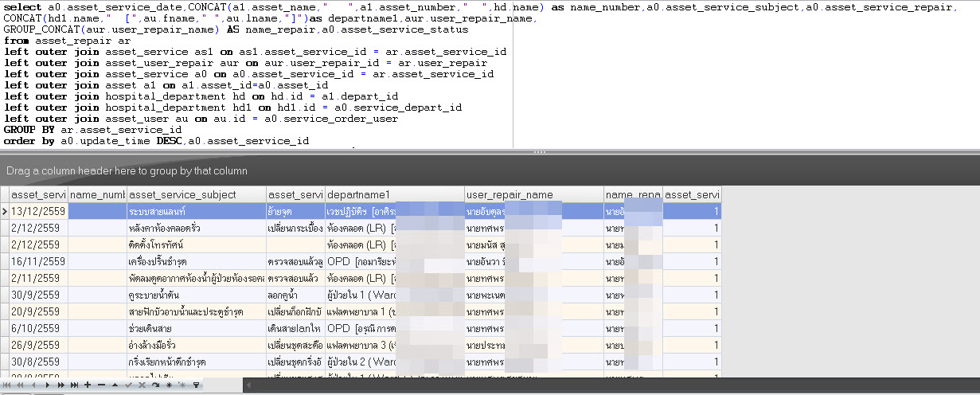Go to the first record in navigator

pyautogui.click(x=7, y=385)
